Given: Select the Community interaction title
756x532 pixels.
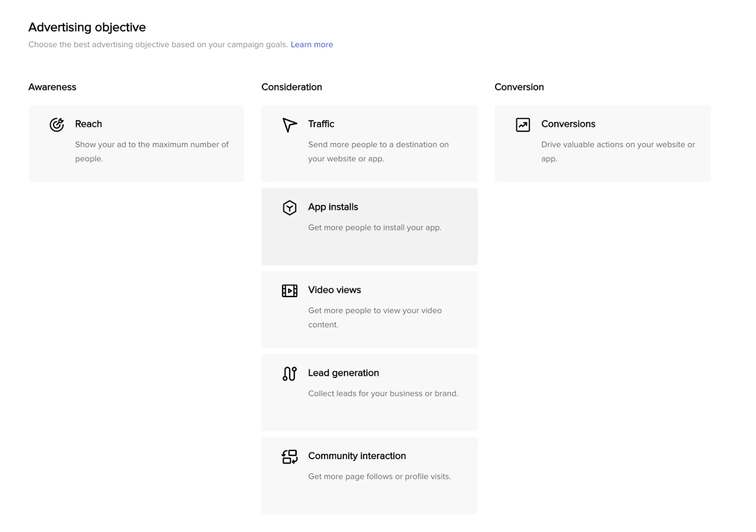Looking at the screenshot, I should (x=357, y=456).
